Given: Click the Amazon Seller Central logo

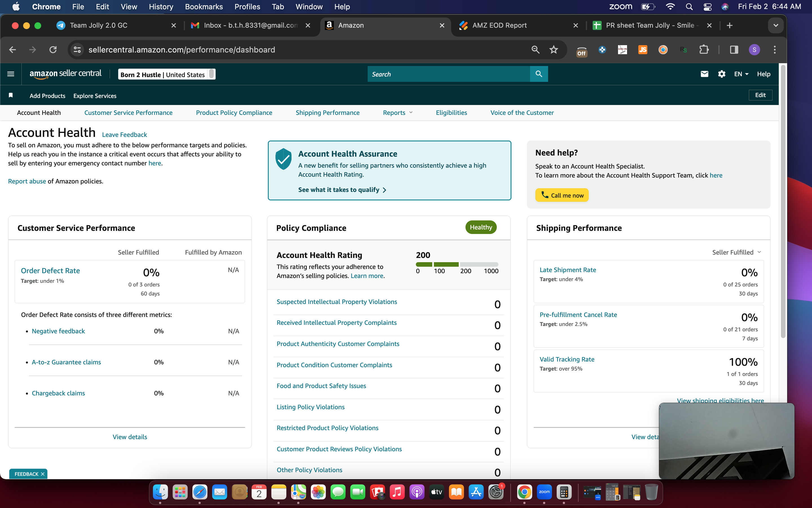Looking at the screenshot, I should (65, 74).
